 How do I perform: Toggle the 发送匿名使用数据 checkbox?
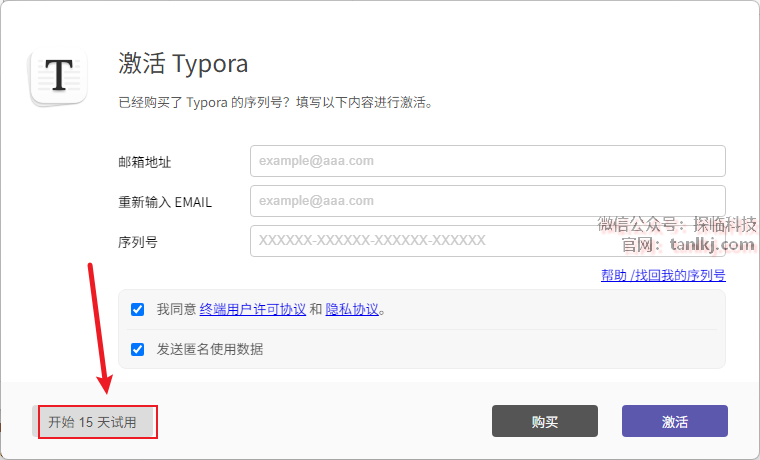pyautogui.click(x=138, y=349)
